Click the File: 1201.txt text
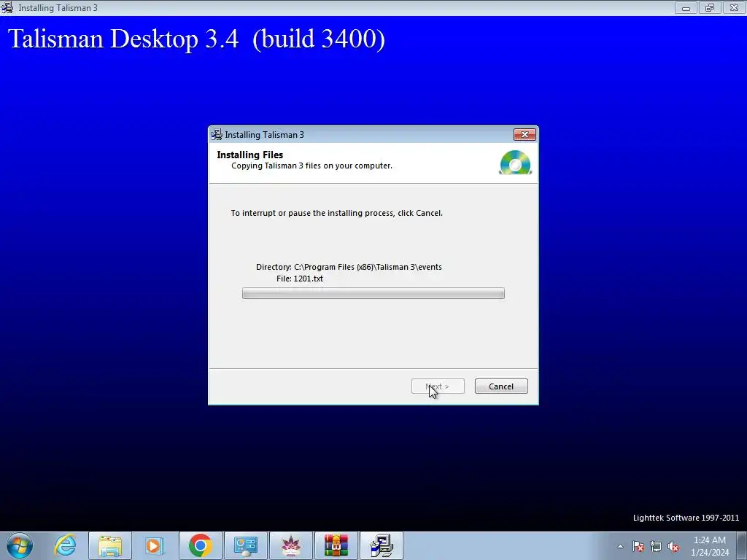747x560 pixels. coord(300,279)
